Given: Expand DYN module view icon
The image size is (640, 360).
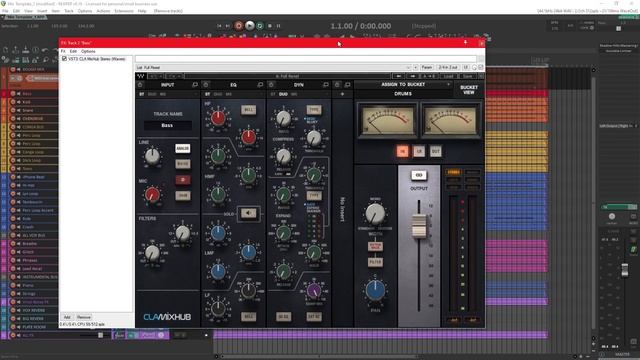Looking at the screenshot, I should pyautogui.click(x=325, y=85).
